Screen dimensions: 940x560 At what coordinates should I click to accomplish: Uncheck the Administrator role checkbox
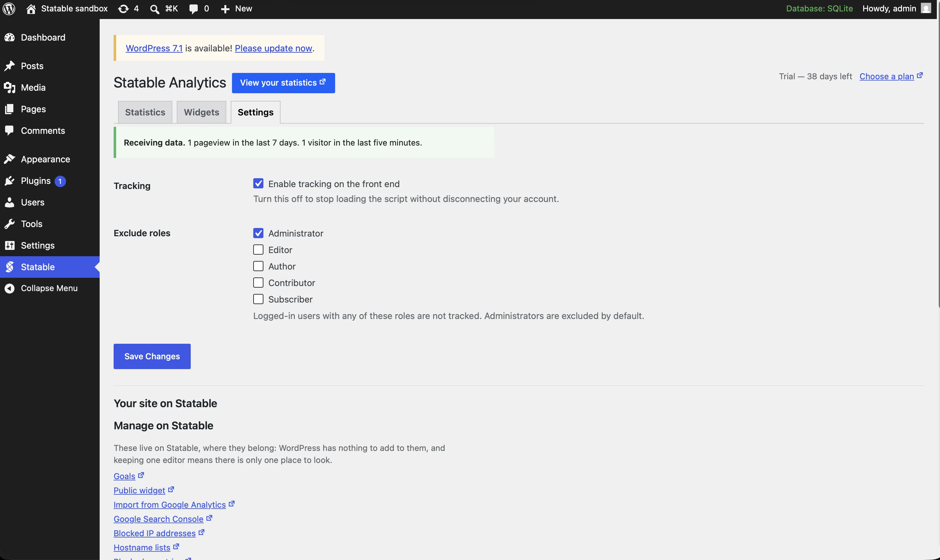pos(258,233)
